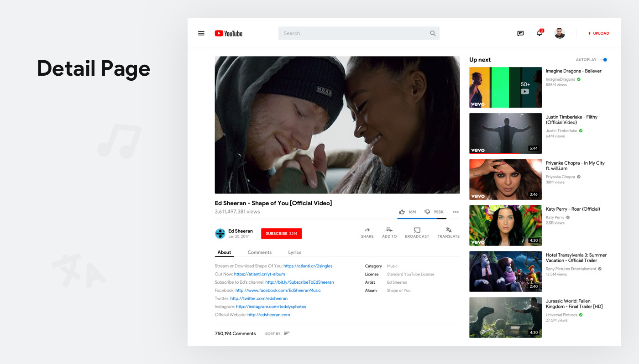Click the Universal Pictures channel name

pos(561,315)
